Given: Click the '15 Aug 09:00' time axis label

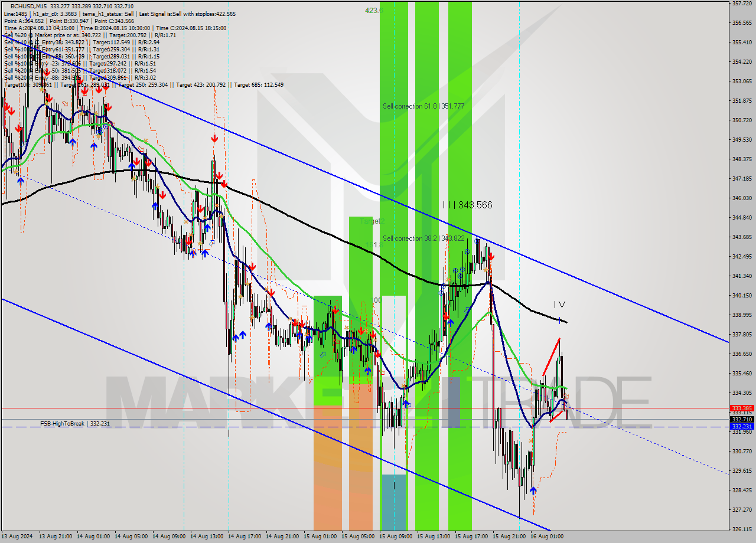Looking at the screenshot, I should [395, 537].
